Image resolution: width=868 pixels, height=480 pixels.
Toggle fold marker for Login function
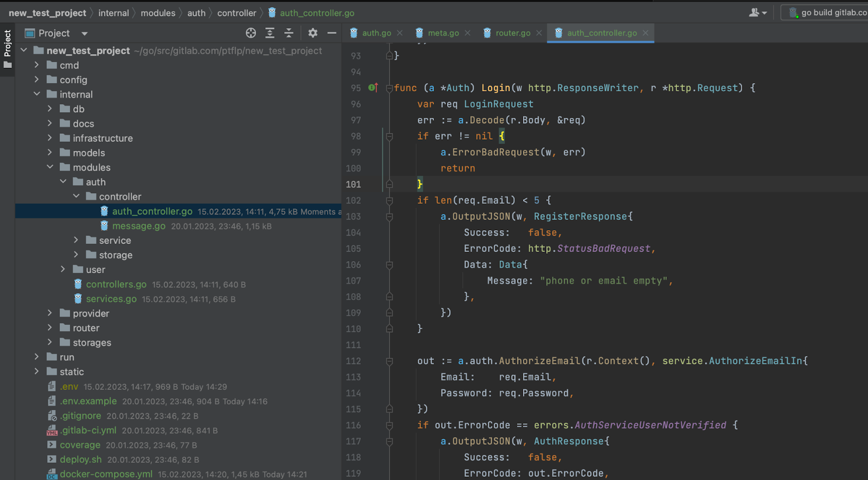pyautogui.click(x=389, y=88)
